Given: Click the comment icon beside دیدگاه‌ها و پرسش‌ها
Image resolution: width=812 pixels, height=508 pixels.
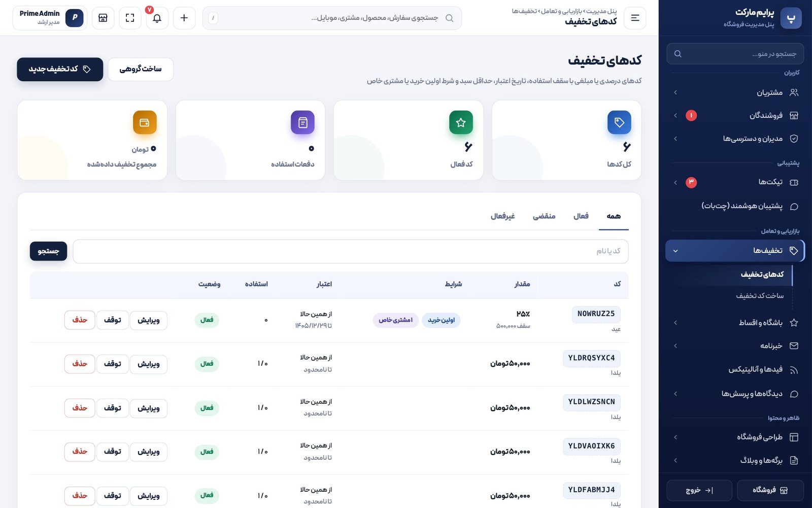Looking at the screenshot, I should click(x=794, y=394).
